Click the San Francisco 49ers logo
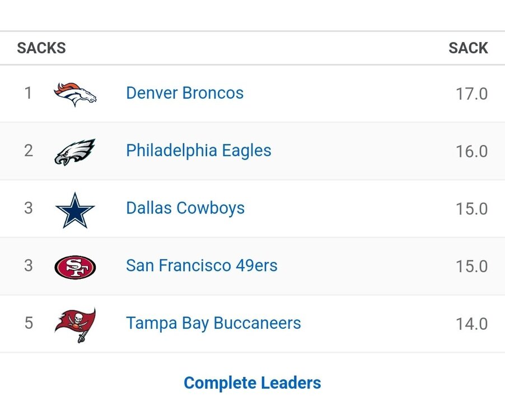This screenshot has width=505, height=420. coord(75,267)
